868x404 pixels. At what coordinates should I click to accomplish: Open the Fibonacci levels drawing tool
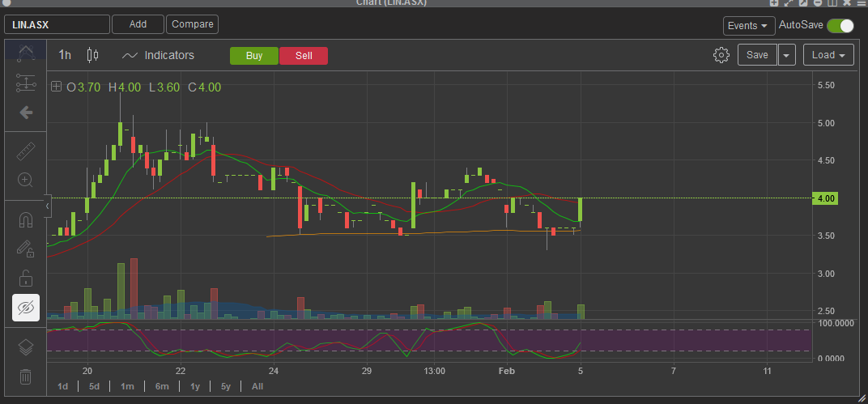pyautogui.click(x=25, y=83)
